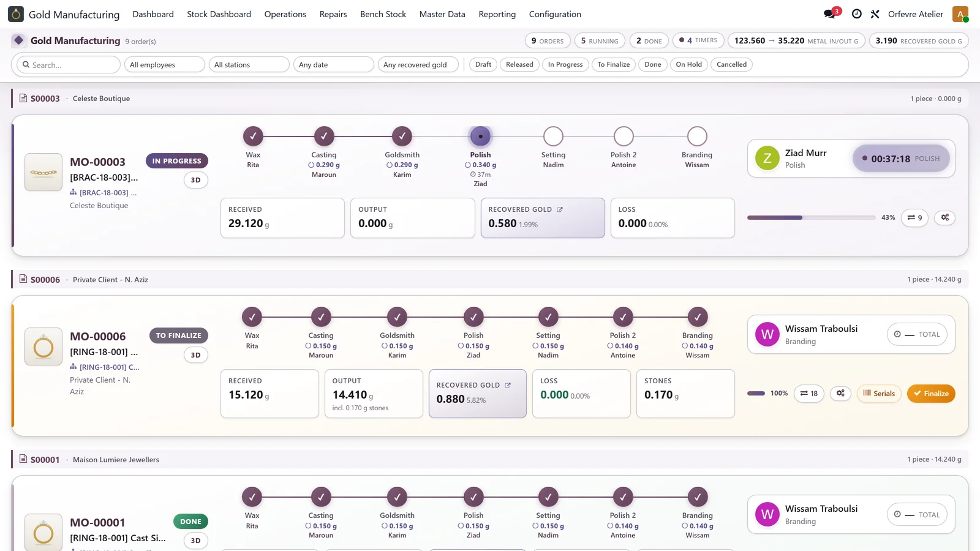Toggle the In Progress status filter
This screenshot has height=551, width=980.
pyautogui.click(x=565, y=64)
